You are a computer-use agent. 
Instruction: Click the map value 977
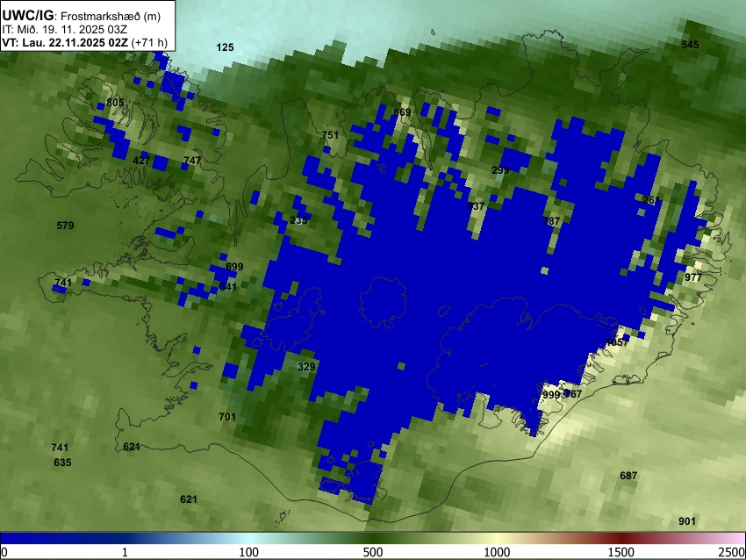pyautogui.click(x=693, y=277)
